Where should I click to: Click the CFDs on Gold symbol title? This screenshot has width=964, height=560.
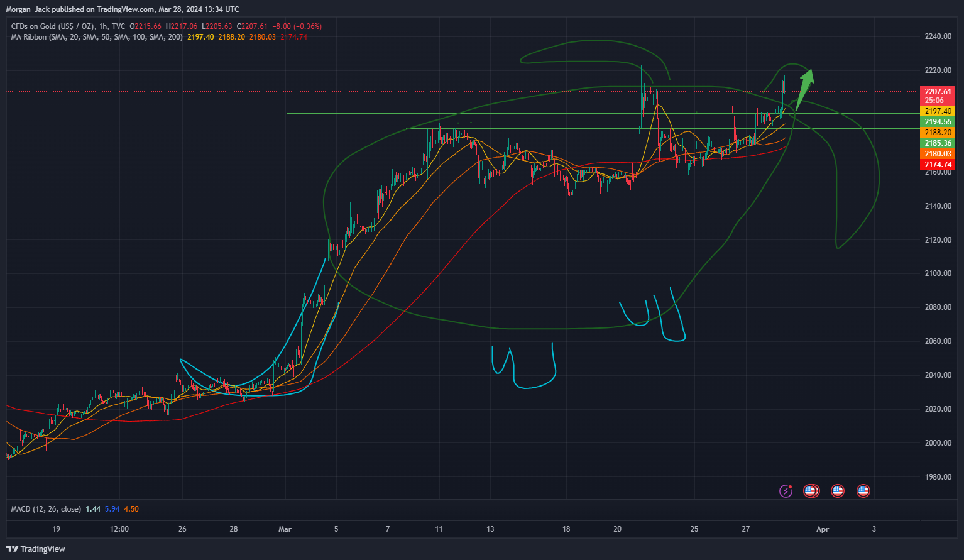[68, 26]
